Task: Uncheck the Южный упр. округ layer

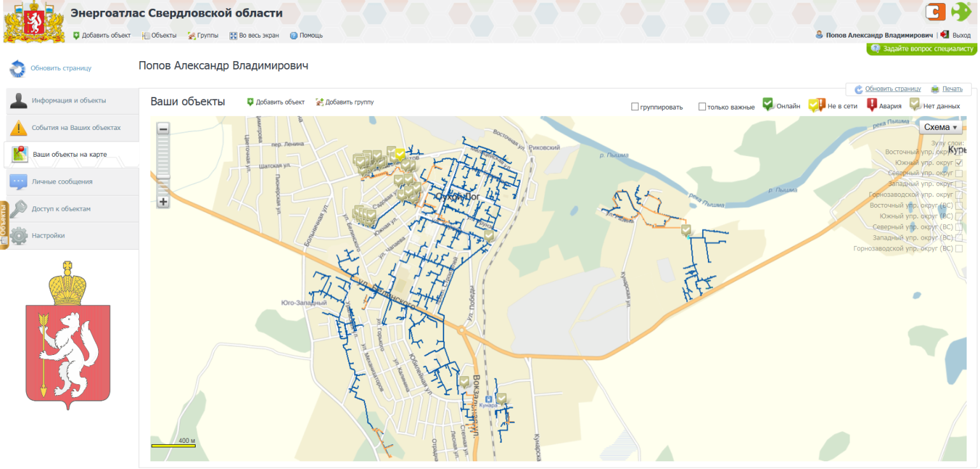Action: tap(959, 162)
